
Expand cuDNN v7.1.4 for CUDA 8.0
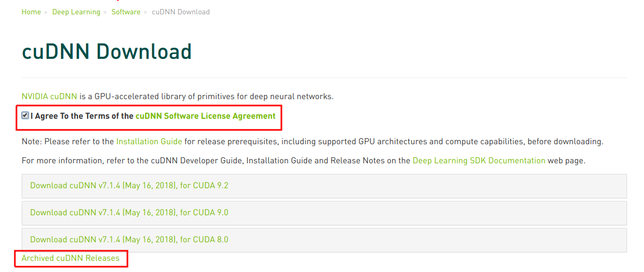point(129,240)
